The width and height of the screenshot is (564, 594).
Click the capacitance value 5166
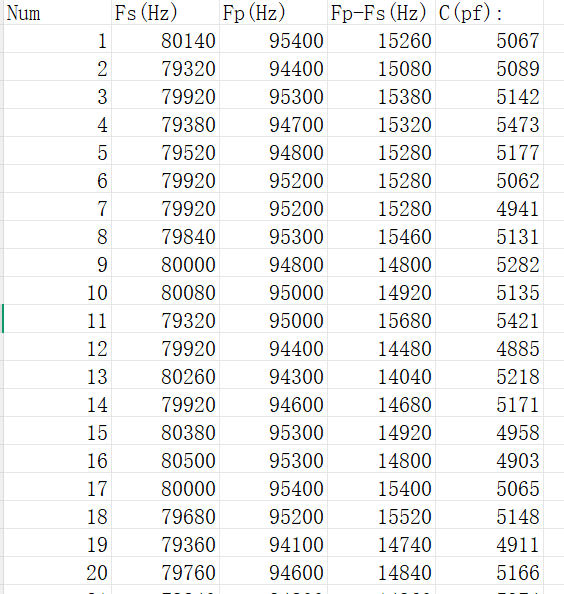489,571
